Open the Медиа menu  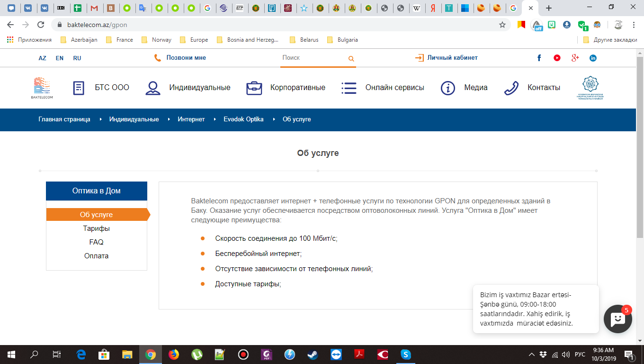[x=464, y=88]
